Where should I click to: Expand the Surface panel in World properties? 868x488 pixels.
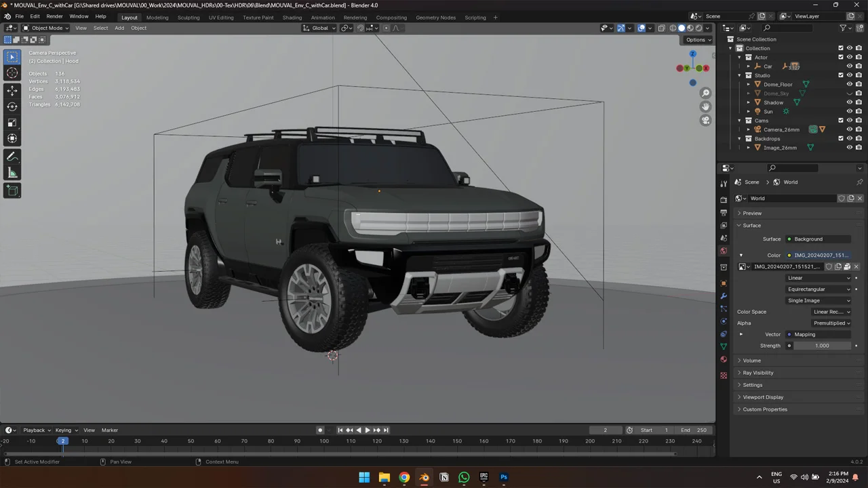[x=751, y=225]
